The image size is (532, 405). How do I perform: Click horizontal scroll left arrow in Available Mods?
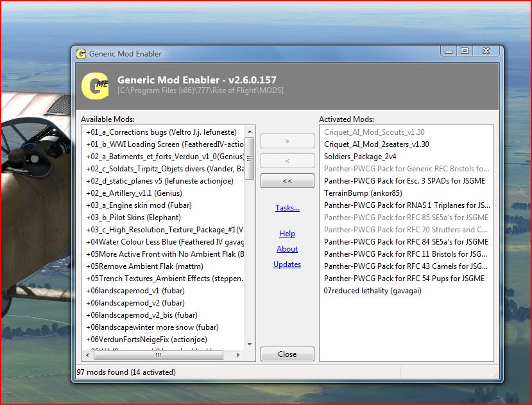(87, 355)
